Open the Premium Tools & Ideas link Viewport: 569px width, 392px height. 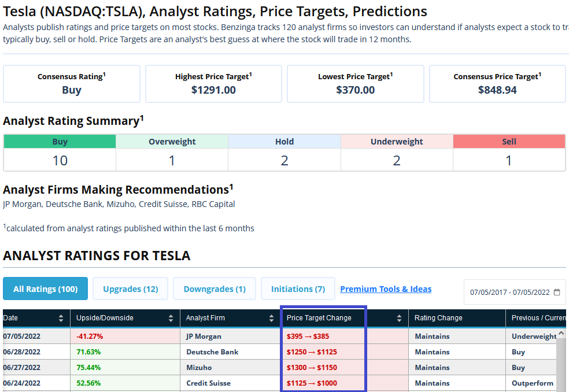pos(385,289)
